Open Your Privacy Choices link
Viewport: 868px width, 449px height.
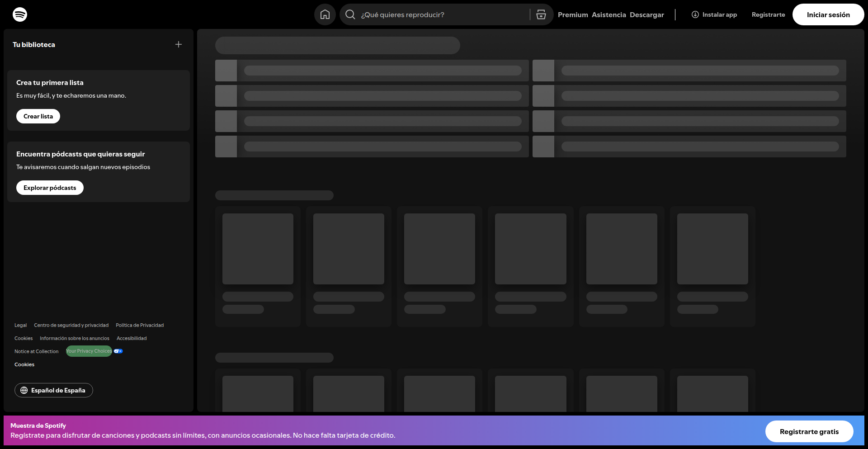coord(89,351)
